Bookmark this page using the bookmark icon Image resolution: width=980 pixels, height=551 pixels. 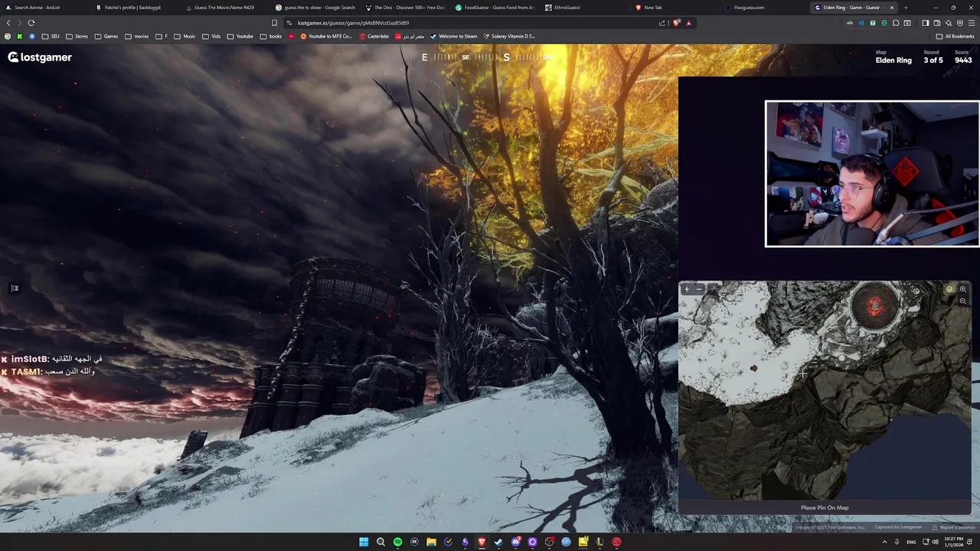coord(274,23)
